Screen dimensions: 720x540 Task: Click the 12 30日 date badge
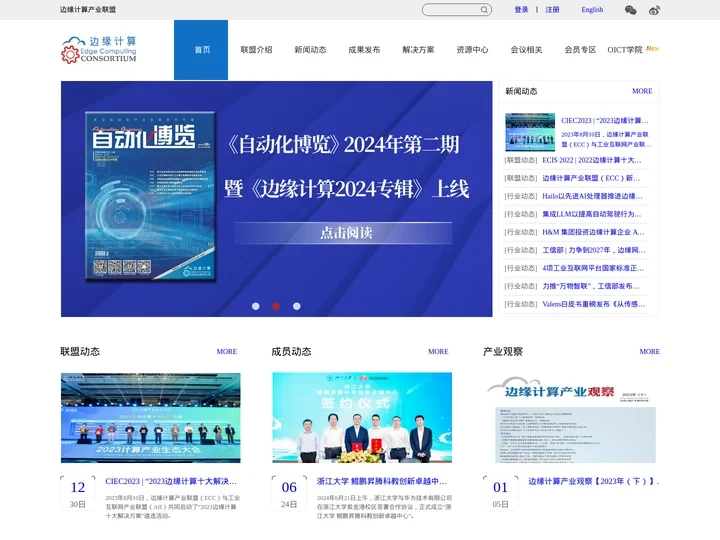tap(78, 494)
